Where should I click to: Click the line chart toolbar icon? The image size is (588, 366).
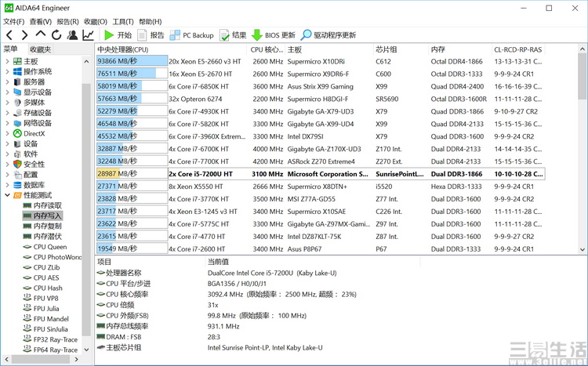pos(88,35)
